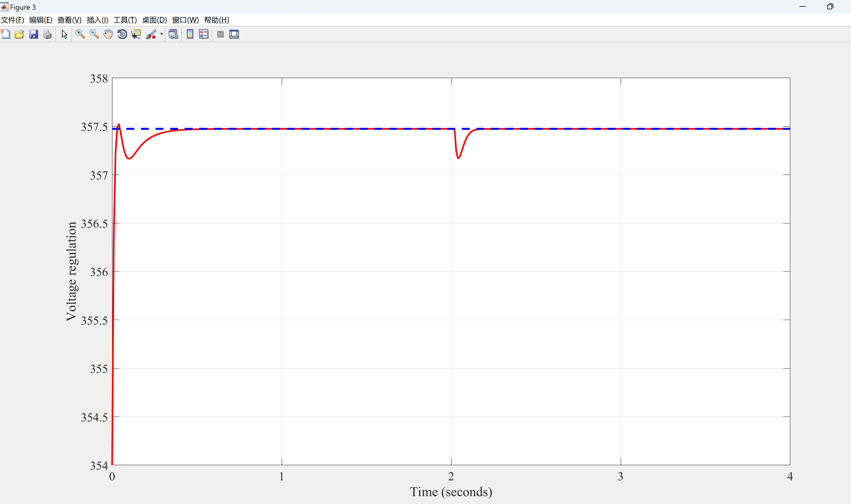851x504 pixels.
Task: Toggle the Insert Colorbar button
Action: click(190, 34)
